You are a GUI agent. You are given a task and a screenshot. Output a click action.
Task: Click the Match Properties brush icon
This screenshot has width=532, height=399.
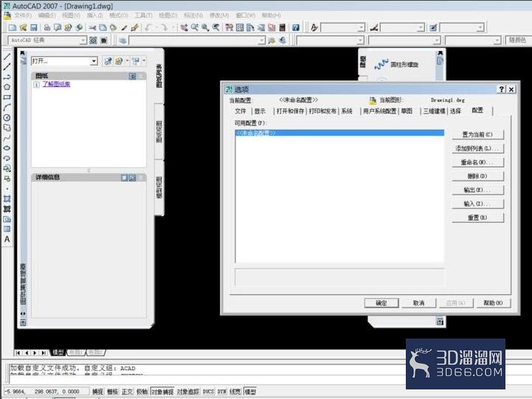click(135, 27)
